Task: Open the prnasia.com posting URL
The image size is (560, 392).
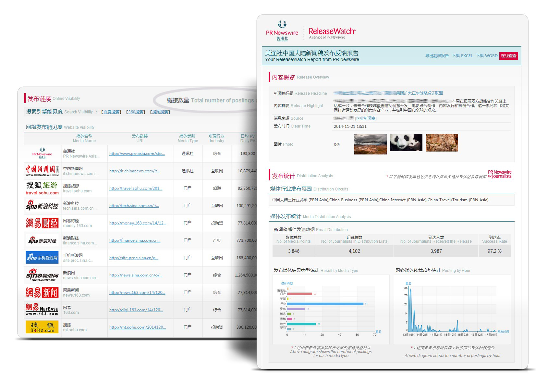Action: 137,153
